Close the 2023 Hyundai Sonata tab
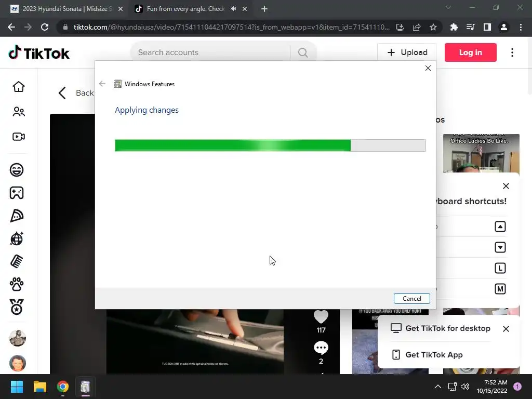 point(121,9)
